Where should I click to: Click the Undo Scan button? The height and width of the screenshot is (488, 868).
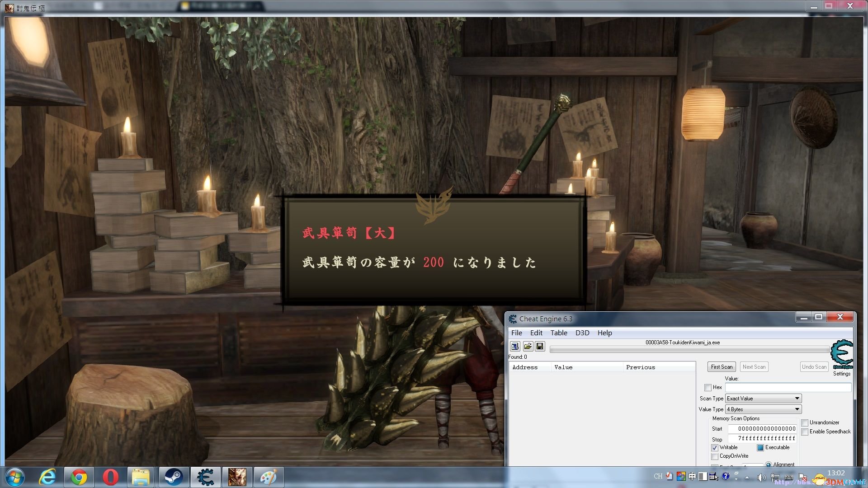click(814, 367)
